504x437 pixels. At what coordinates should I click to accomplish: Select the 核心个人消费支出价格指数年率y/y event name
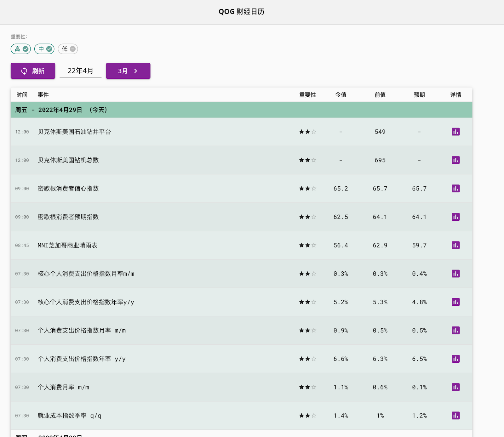(86, 302)
